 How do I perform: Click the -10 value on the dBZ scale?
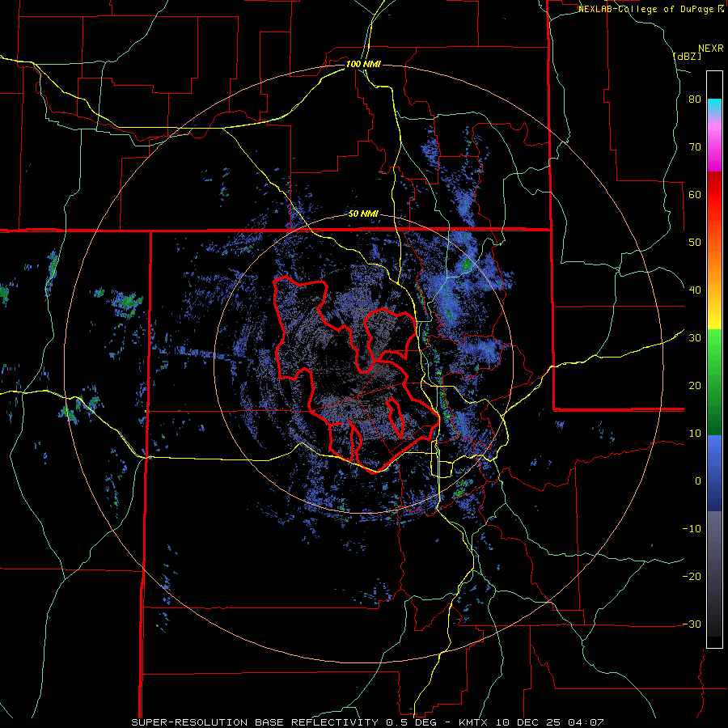[x=692, y=529]
